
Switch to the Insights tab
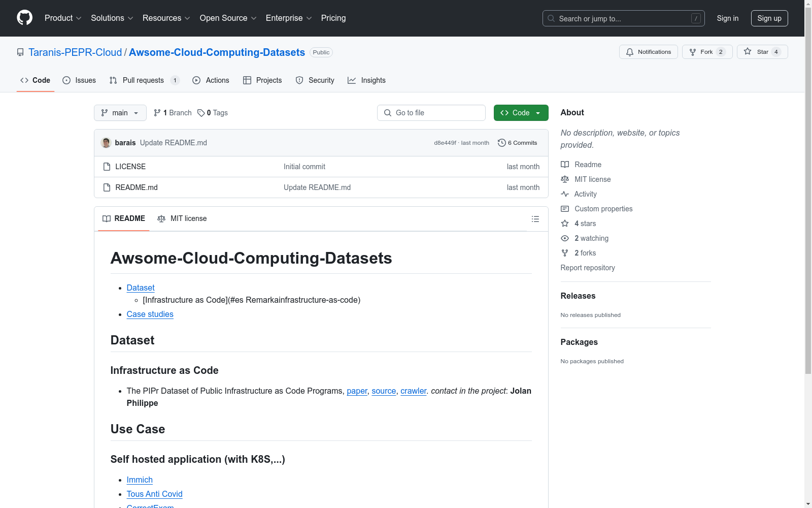pyautogui.click(x=366, y=80)
